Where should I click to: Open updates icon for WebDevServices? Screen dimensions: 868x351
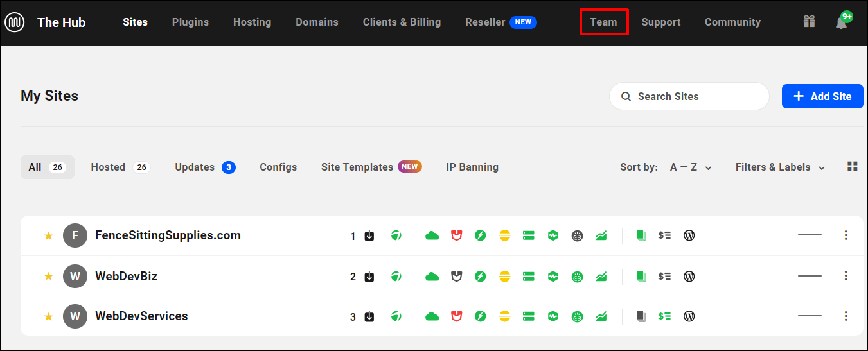(369, 316)
